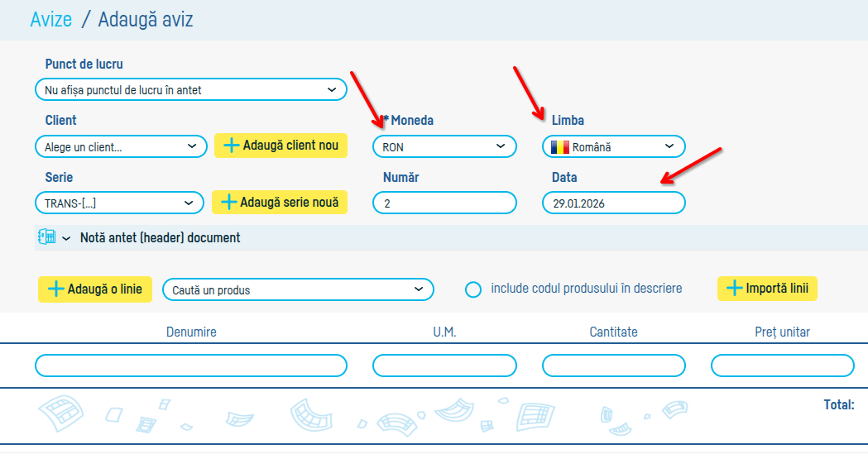Viewport: 868px width, 454px height.
Task: Open the Serie dropdown
Action: 119,203
